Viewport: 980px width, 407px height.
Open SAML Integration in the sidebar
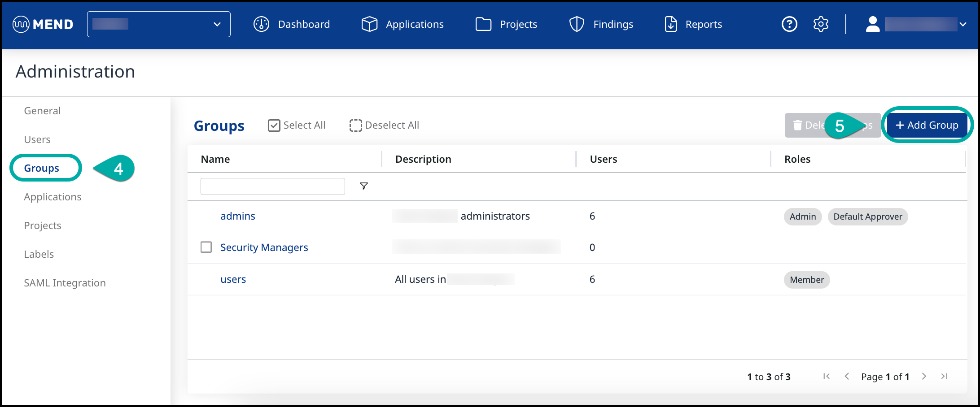pos(65,283)
